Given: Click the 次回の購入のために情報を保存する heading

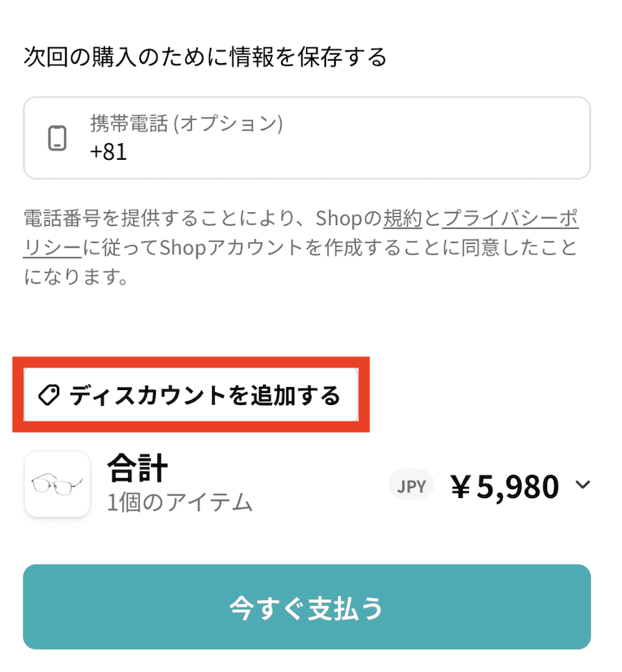Looking at the screenshot, I should click(x=205, y=57).
